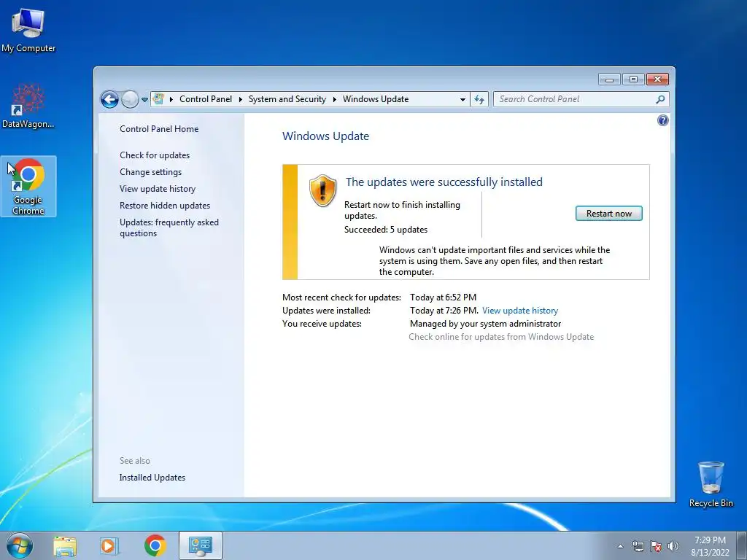Screen dimensions: 747x560
Task: Open Restore hidden updates
Action: click(x=165, y=205)
